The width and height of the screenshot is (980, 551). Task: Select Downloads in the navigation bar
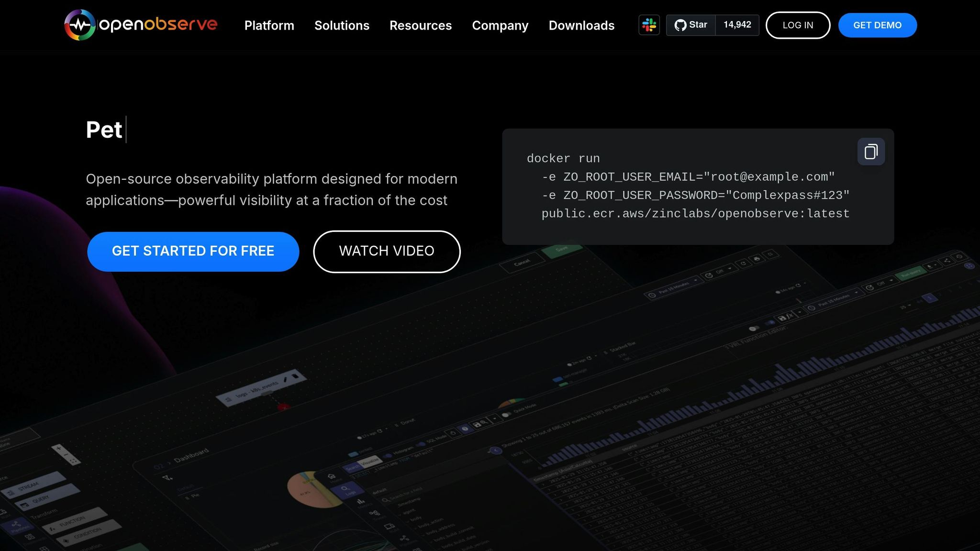[581, 25]
